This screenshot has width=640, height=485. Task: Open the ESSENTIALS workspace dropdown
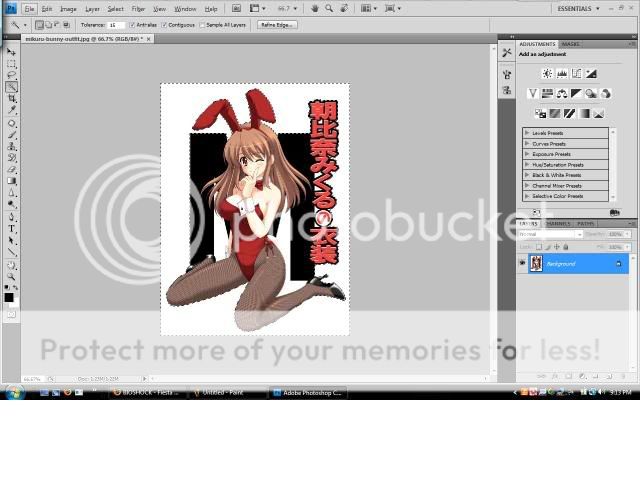point(578,9)
